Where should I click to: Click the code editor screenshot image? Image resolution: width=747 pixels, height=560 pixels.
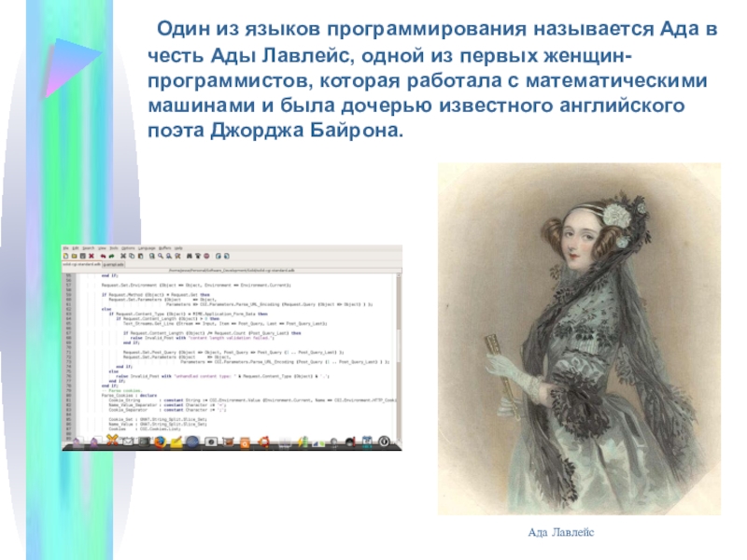[232, 347]
